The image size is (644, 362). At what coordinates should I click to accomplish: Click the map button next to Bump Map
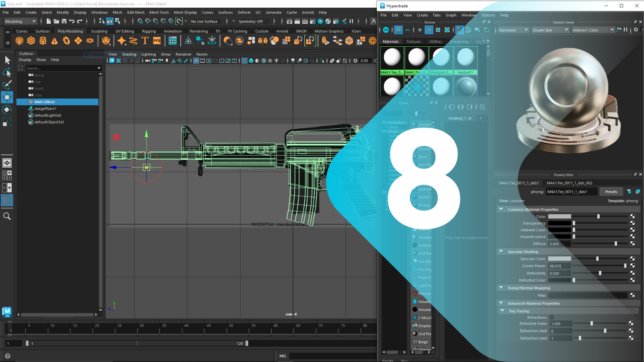632,295
